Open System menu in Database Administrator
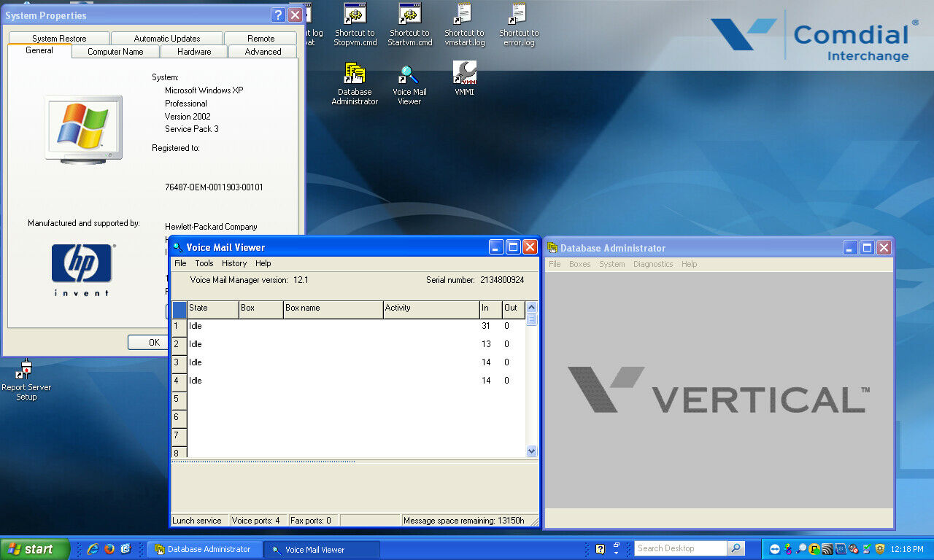This screenshot has height=560, width=934. coord(612,264)
